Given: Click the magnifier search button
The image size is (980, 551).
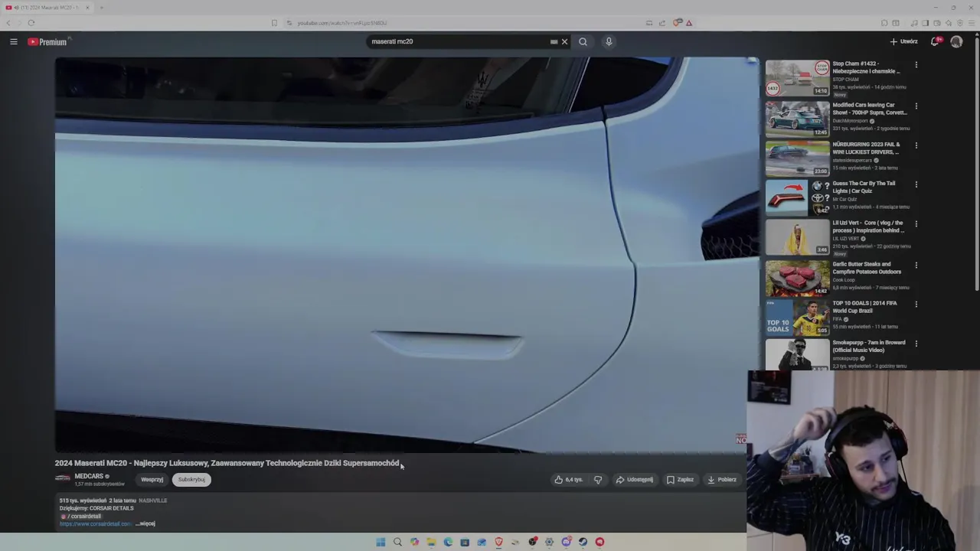Looking at the screenshot, I should tap(583, 41).
